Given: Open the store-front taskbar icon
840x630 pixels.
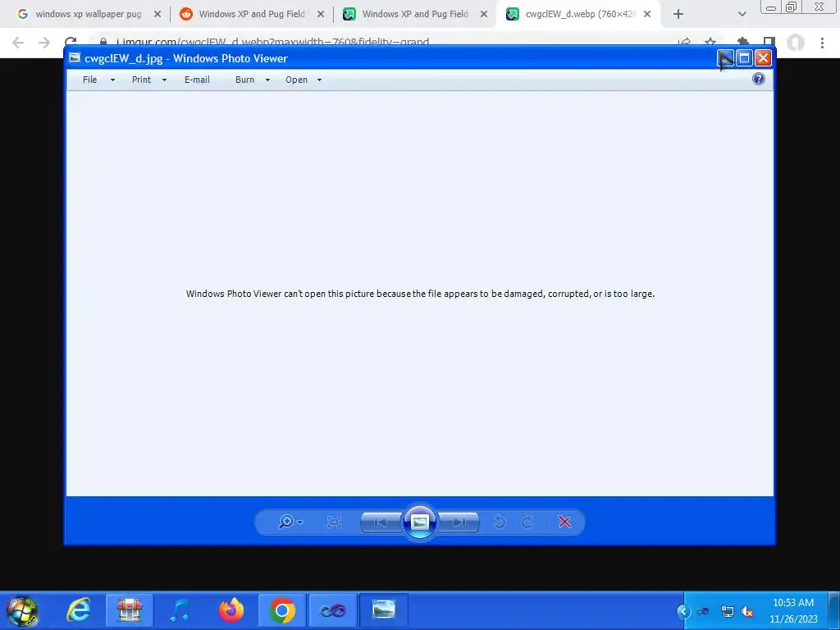Looking at the screenshot, I should 129,610.
